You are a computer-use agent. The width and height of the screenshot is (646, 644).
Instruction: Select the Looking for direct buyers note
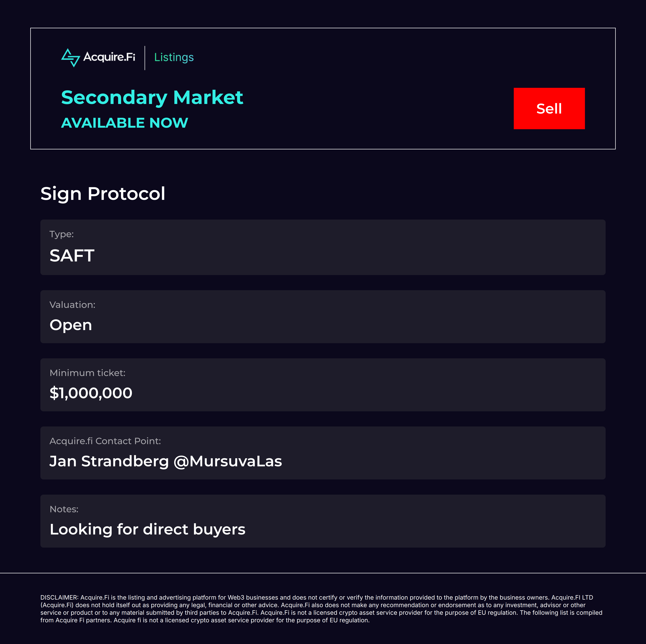[x=148, y=530]
